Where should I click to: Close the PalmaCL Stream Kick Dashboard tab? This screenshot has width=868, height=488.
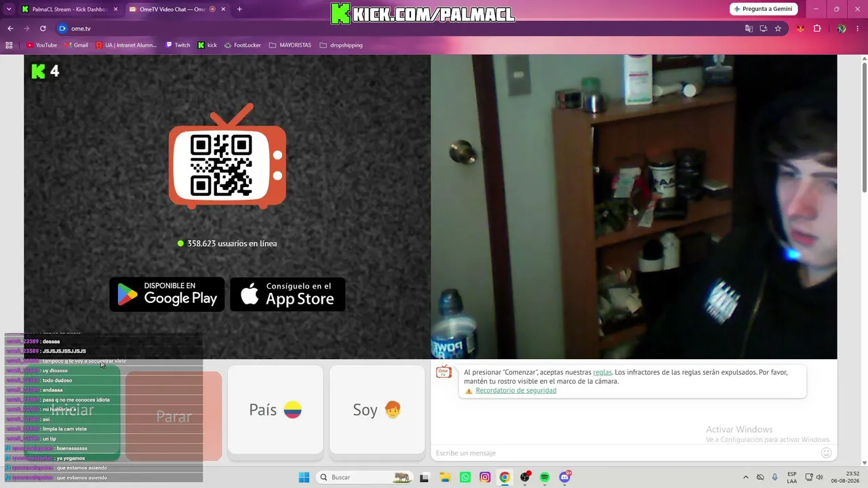point(115,9)
